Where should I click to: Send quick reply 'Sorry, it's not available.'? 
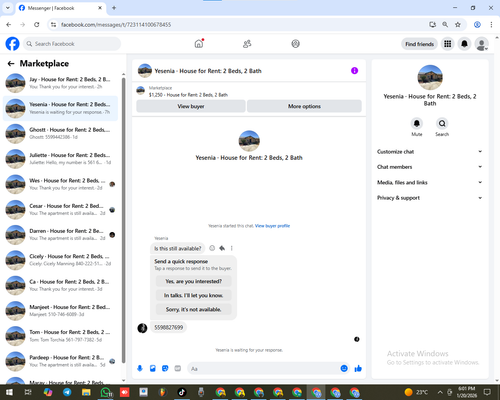point(193,309)
